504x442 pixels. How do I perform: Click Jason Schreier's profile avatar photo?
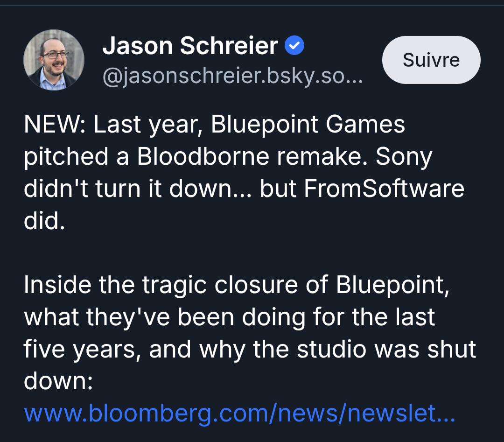click(x=54, y=60)
